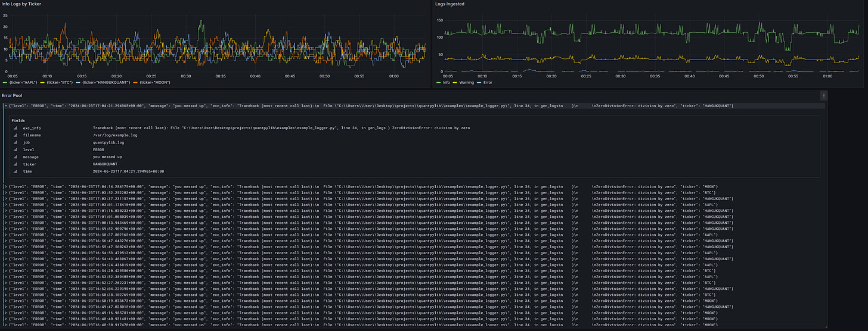The height and width of the screenshot is (331, 868).
Task: Click the green Info legend color swatch
Action: click(439, 82)
